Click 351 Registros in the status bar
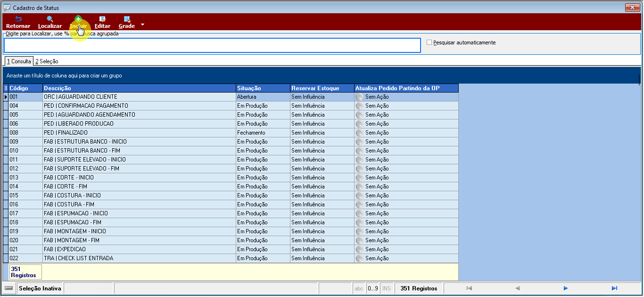644x297 pixels. coord(419,289)
